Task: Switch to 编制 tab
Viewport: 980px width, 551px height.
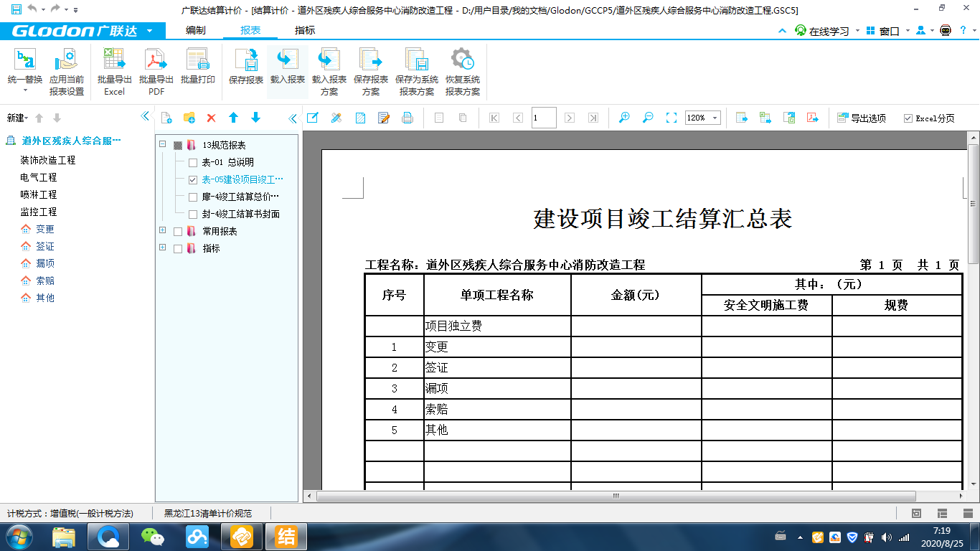Action: pos(195,31)
